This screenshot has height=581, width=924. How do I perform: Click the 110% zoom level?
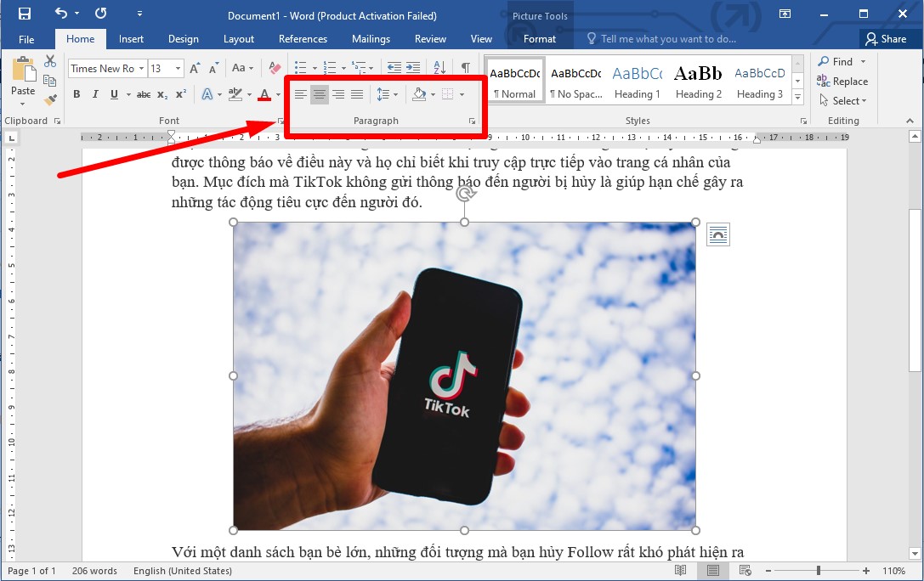pyautogui.click(x=894, y=571)
